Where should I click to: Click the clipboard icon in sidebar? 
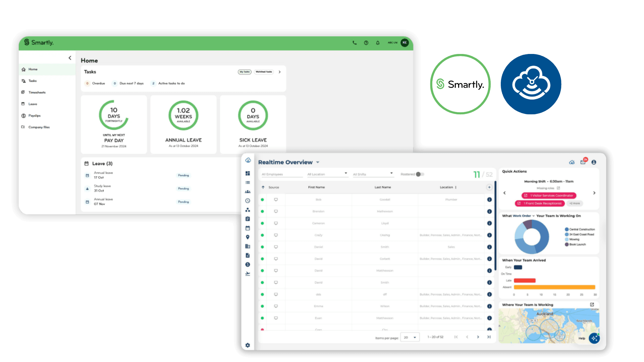(x=248, y=219)
